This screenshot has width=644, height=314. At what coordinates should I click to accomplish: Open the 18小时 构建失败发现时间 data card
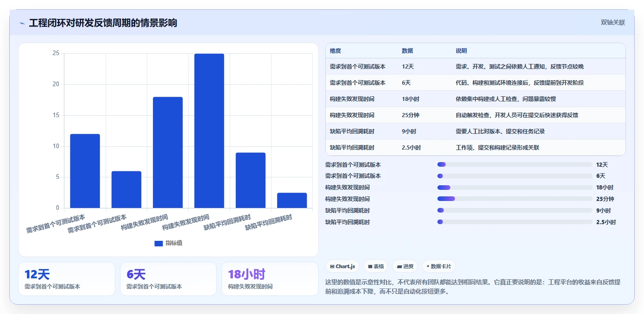(270, 279)
